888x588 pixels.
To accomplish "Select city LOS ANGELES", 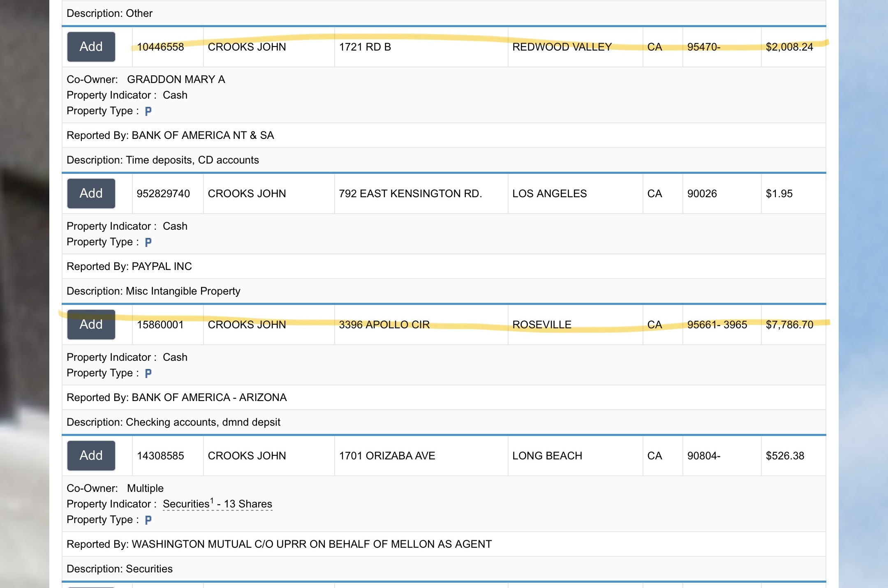I will [x=550, y=194].
